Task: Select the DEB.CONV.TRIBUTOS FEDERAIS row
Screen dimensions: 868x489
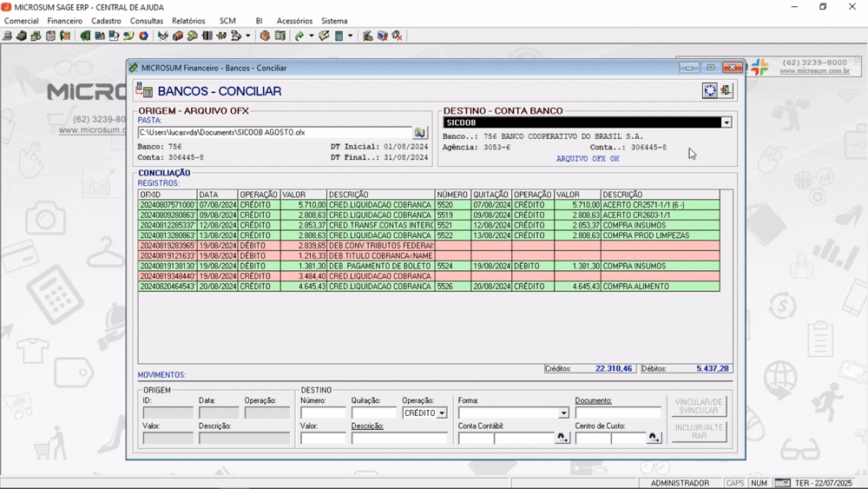Action: pos(429,245)
